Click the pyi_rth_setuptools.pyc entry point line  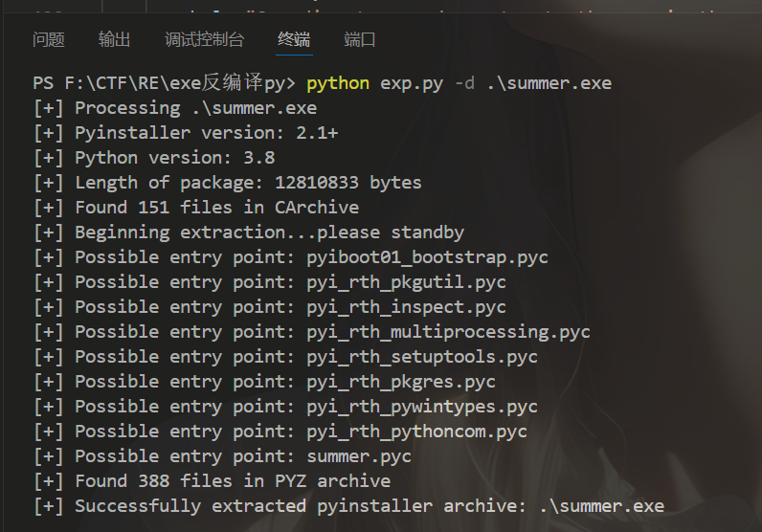[x=285, y=357]
